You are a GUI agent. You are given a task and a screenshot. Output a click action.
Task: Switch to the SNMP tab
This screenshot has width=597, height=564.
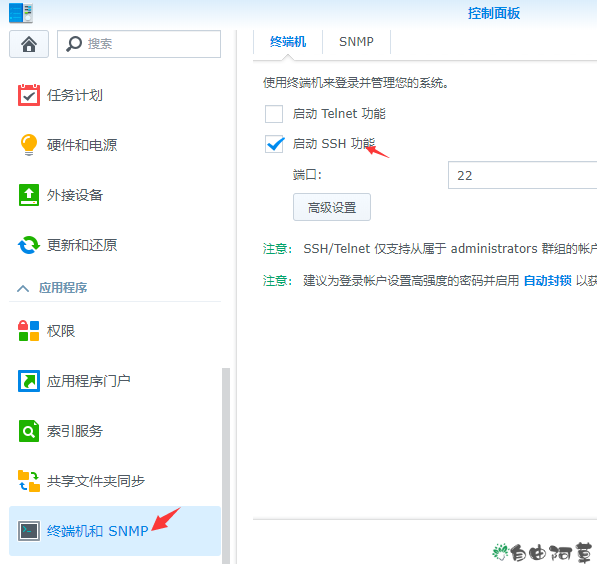[x=356, y=42]
